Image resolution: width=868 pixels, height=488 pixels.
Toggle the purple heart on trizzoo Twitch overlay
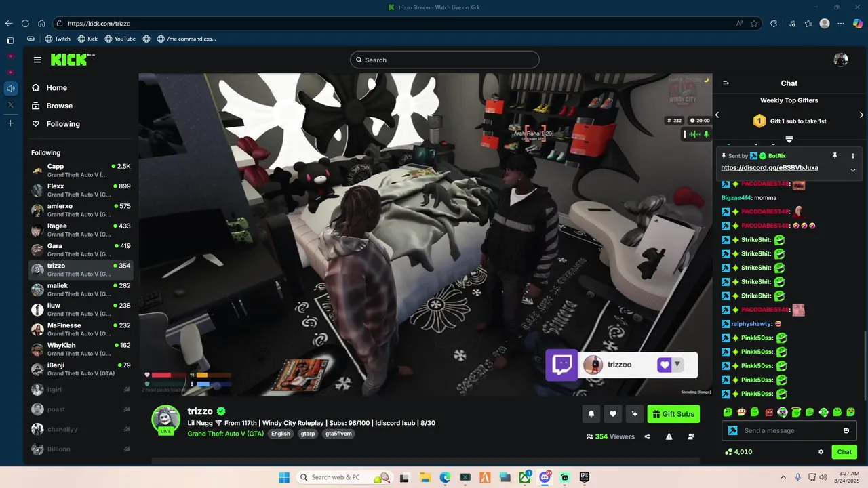click(x=664, y=365)
